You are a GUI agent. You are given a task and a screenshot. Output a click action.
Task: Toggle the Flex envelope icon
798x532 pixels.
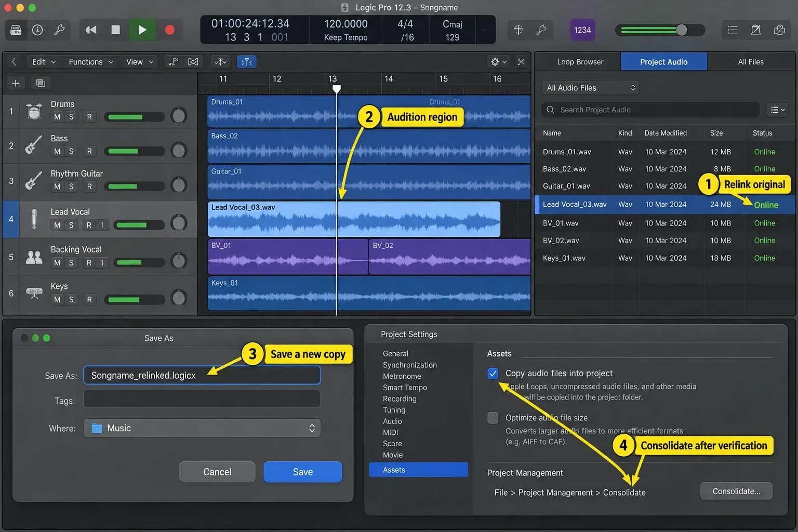[193, 62]
